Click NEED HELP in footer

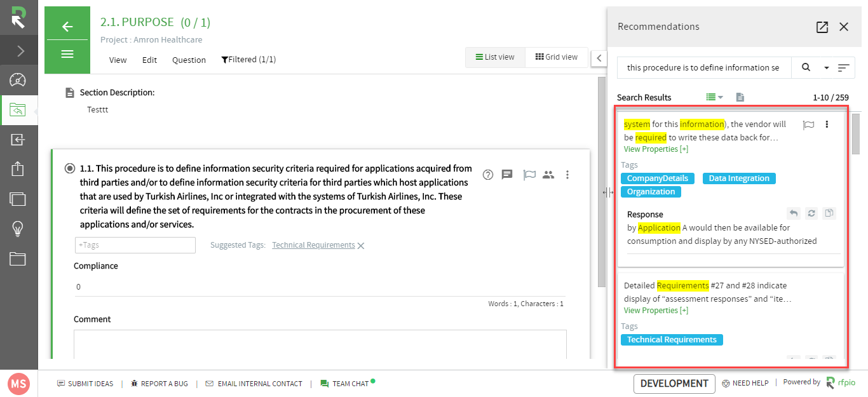745,383
